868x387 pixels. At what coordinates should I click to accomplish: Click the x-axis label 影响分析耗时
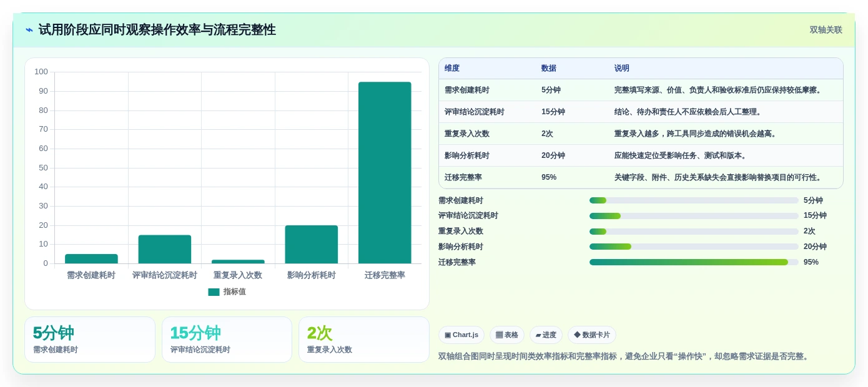pos(312,275)
